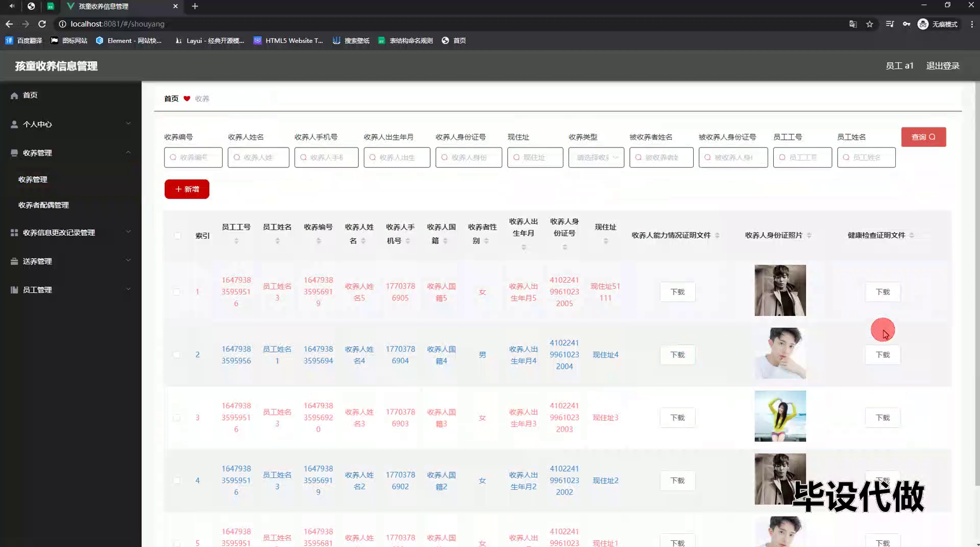Image resolution: width=980 pixels, height=547 pixels.
Task: Sort the table by the 员工工号 column arrows
Action: [236, 241]
